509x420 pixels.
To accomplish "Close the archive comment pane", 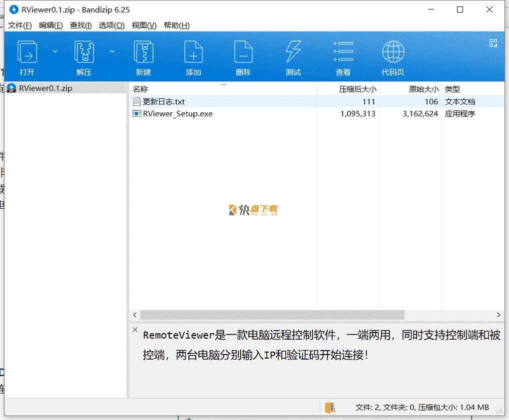I will pyautogui.click(x=135, y=330).
